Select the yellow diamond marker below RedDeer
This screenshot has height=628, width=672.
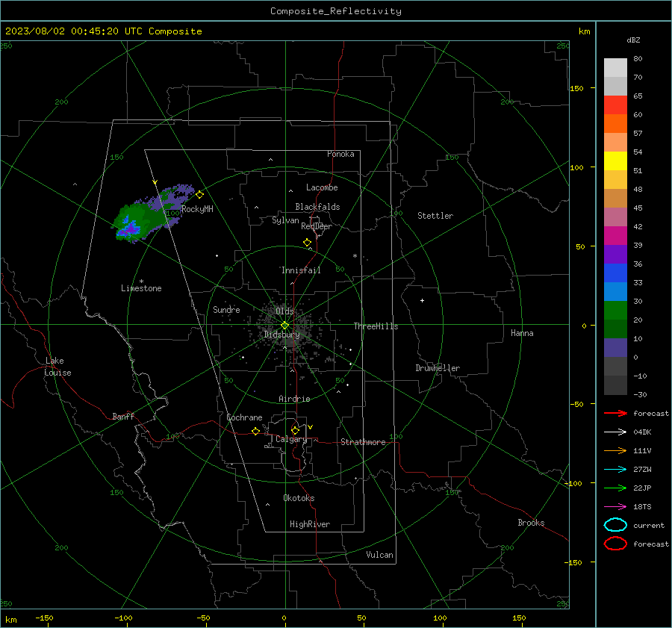click(x=307, y=243)
